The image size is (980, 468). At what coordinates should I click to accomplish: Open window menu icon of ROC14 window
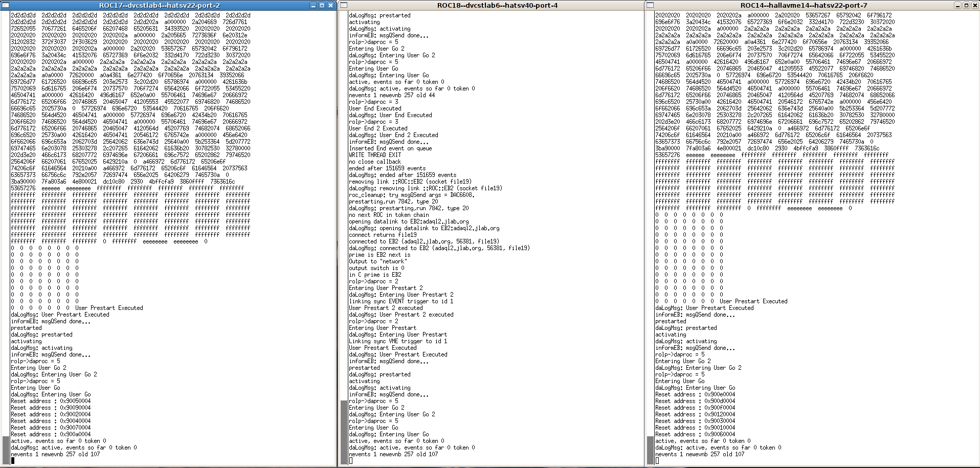click(x=650, y=5)
